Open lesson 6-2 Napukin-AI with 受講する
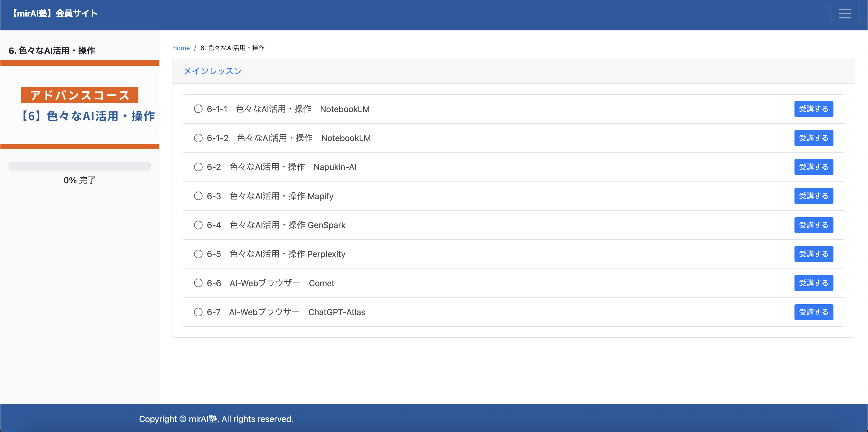 (x=813, y=167)
